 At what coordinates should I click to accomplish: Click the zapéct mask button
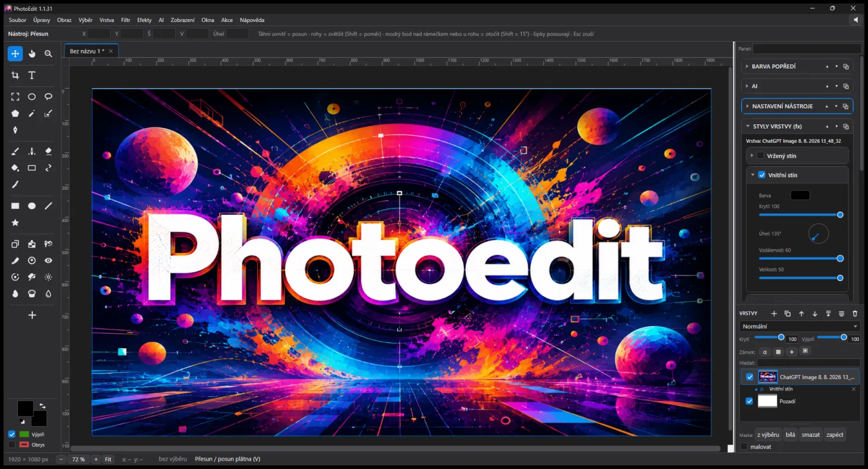tap(835, 434)
